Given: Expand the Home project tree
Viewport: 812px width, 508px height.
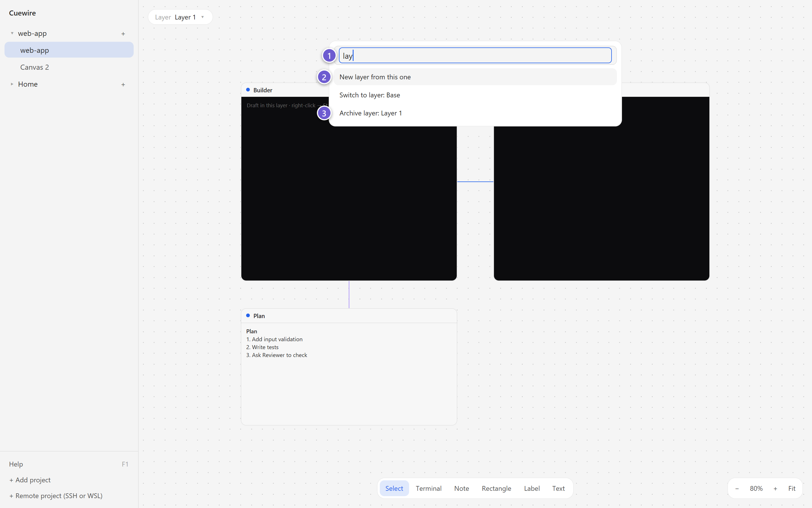Looking at the screenshot, I should click(12, 84).
